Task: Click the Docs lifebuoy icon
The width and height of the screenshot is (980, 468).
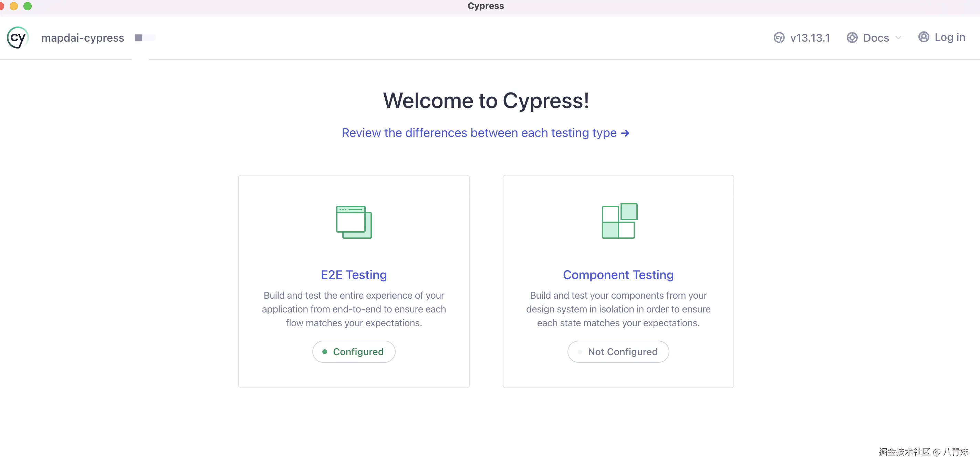Action: (x=852, y=38)
